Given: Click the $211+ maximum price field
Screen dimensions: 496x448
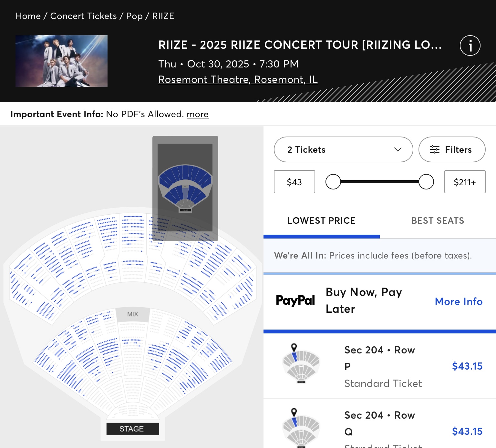Looking at the screenshot, I should coord(465,182).
